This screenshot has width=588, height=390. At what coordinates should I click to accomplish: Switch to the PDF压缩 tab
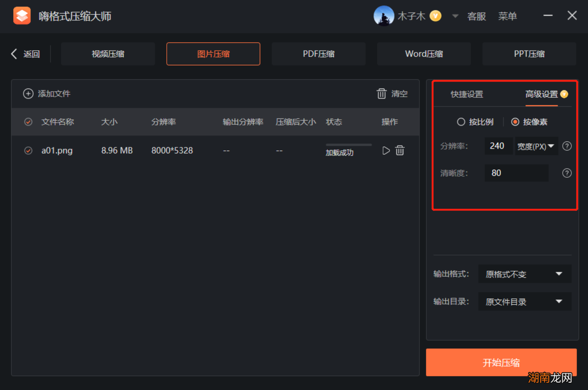point(318,53)
